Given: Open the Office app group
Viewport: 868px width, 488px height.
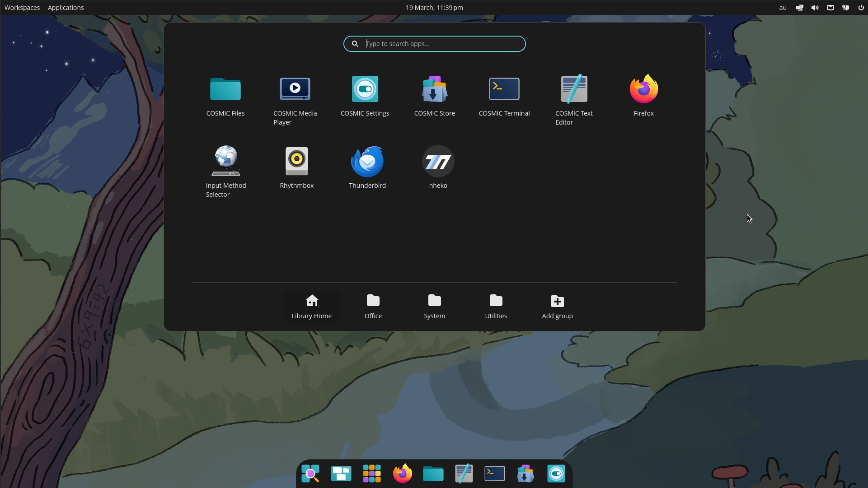Looking at the screenshot, I should click(372, 306).
